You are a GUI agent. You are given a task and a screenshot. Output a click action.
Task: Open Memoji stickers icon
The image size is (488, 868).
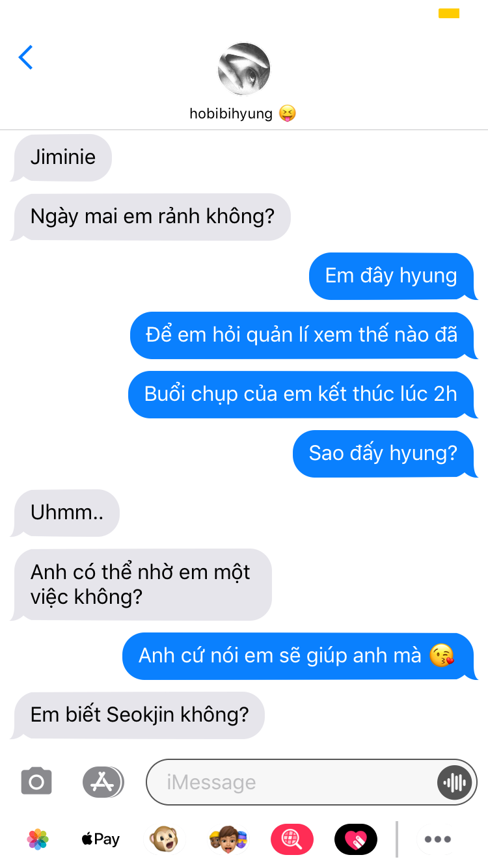point(228,839)
